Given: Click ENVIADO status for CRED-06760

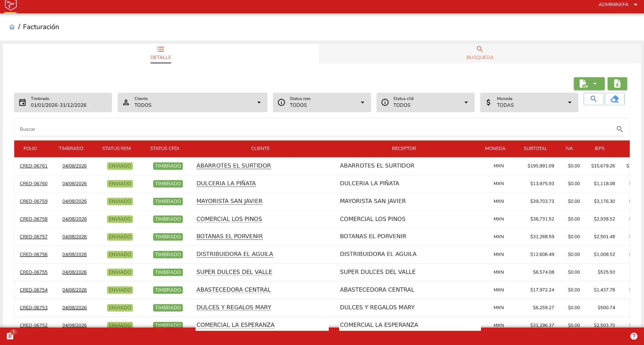Looking at the screenshot, I should pos(120,184).
